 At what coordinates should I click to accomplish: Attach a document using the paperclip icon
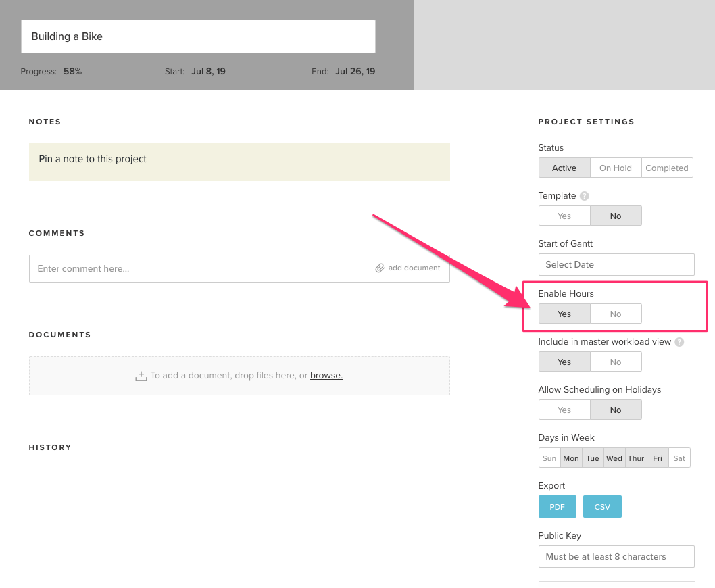(380, 268)
